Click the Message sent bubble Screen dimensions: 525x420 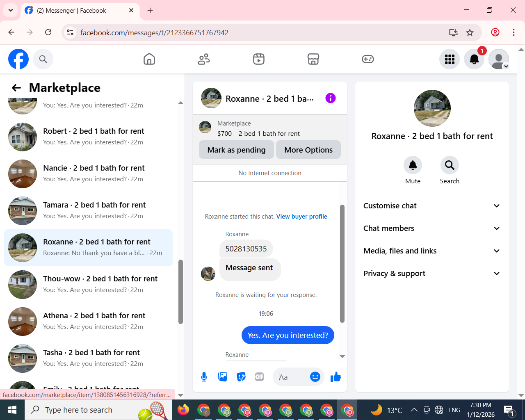[249, 269]
